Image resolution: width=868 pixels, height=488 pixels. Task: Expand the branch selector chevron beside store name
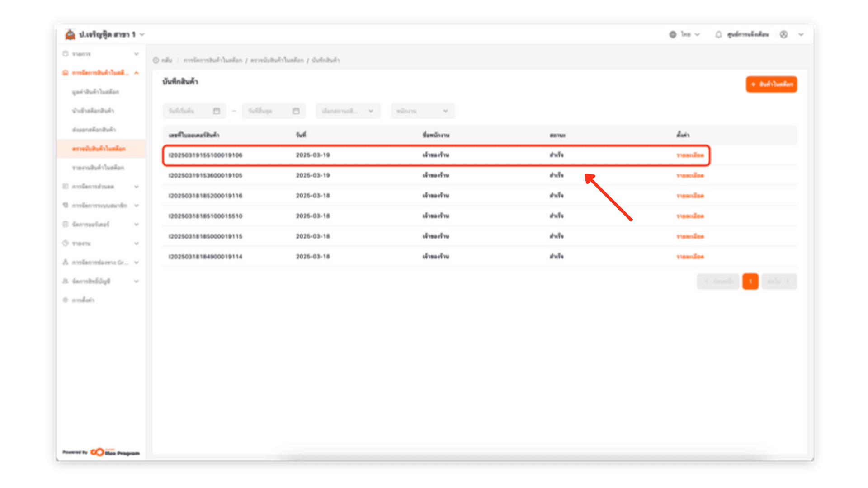coord(142,34)
